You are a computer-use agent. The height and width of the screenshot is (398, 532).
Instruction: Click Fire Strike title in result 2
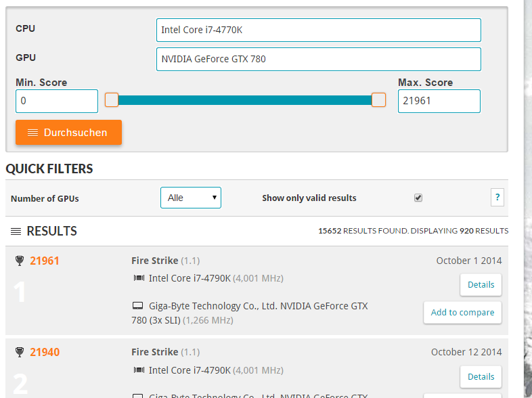pyautogui.click(x=155, y=352)
